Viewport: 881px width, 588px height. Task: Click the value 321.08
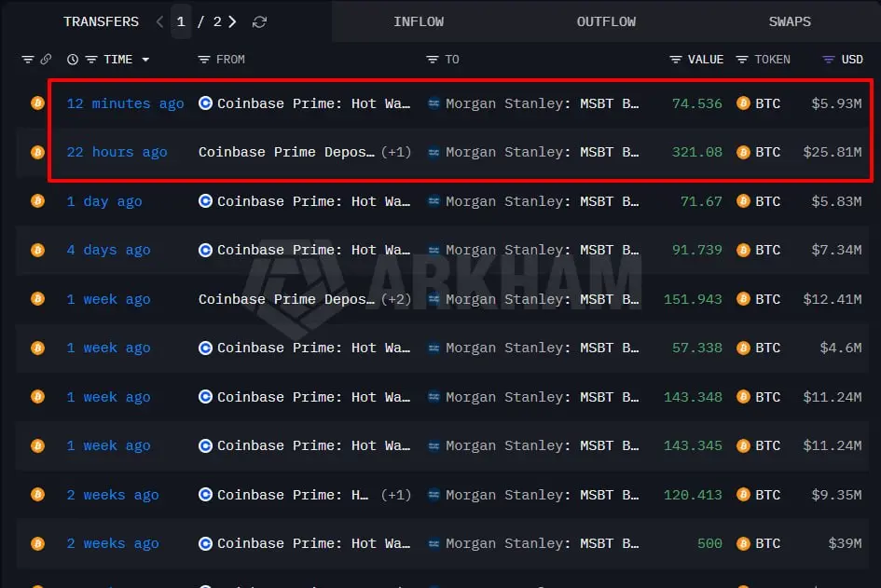click(697, 152)
